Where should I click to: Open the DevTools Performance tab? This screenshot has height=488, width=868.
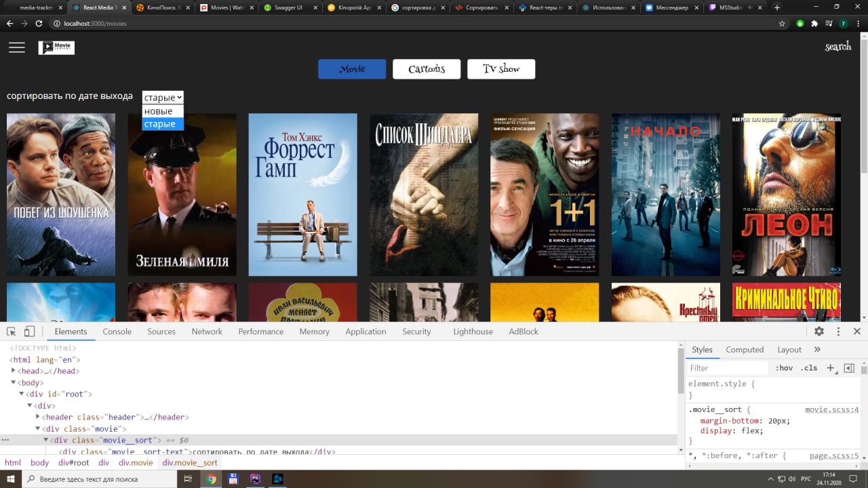pyautogui.click(x=261, y=331)
